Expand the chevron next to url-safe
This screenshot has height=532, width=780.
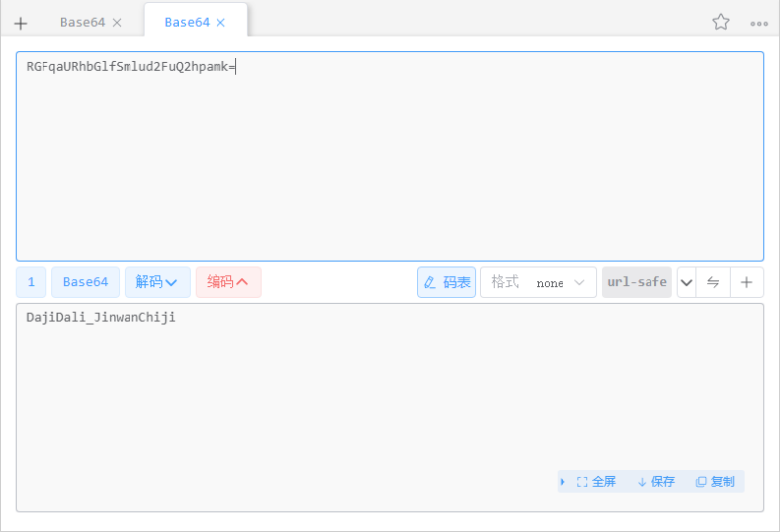686,282
